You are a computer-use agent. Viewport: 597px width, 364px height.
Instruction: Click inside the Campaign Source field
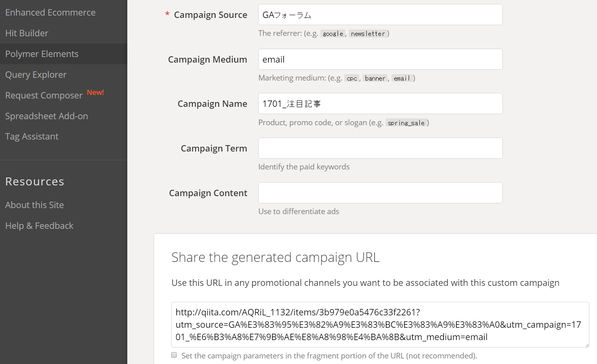pyautogui.click(x=380, y=14)
